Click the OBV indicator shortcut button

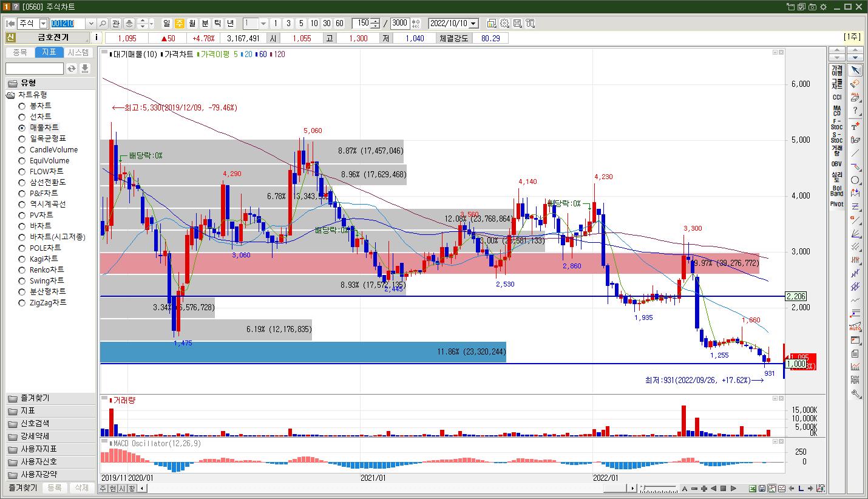[x=836, y=164]
